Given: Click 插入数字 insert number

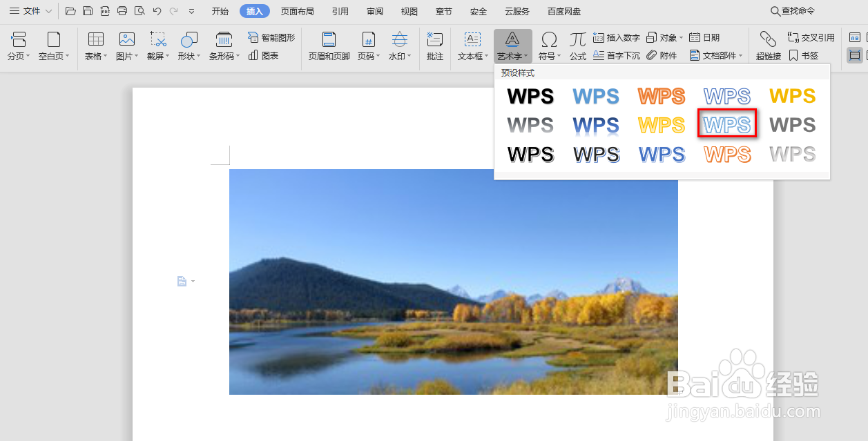Looking at the screenshot, I should [617, 37].
